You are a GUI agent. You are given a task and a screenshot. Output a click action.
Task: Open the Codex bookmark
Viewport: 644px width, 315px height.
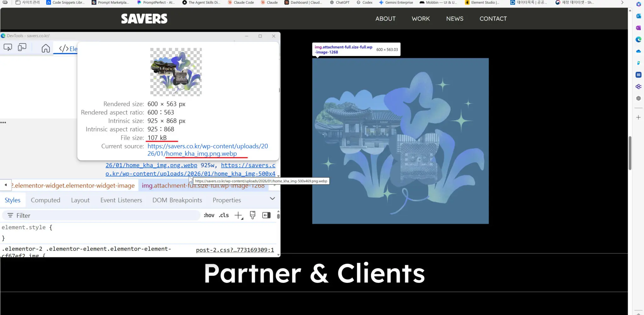click(364, 3)
